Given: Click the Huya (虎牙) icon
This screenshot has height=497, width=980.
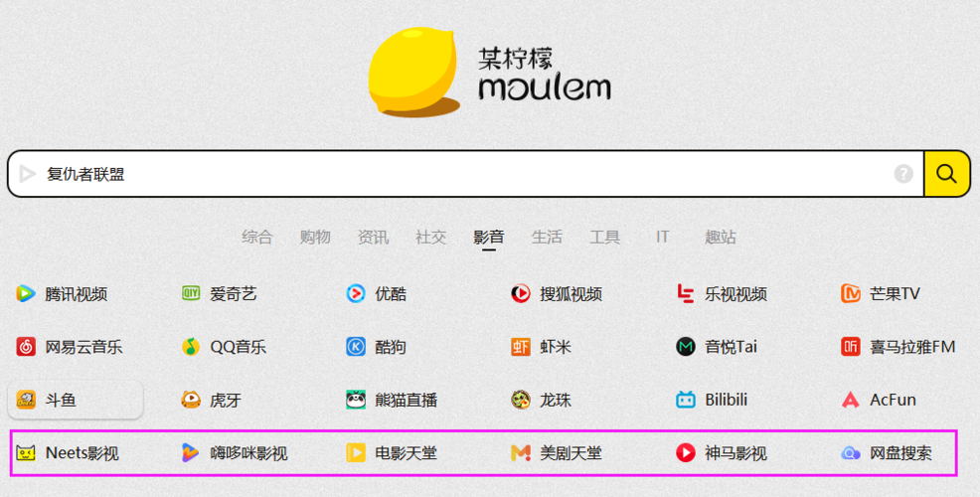Looking at the screenshot, I should [x=191, y=400].
